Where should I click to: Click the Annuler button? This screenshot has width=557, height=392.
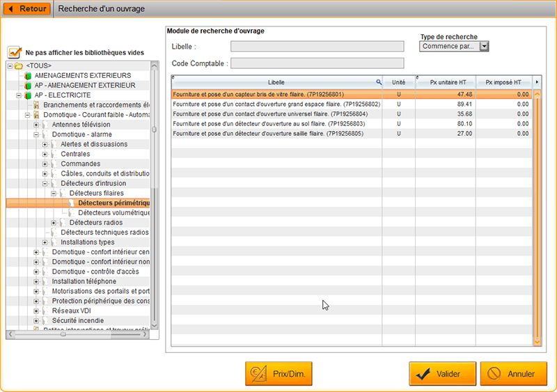pos(514,373)
